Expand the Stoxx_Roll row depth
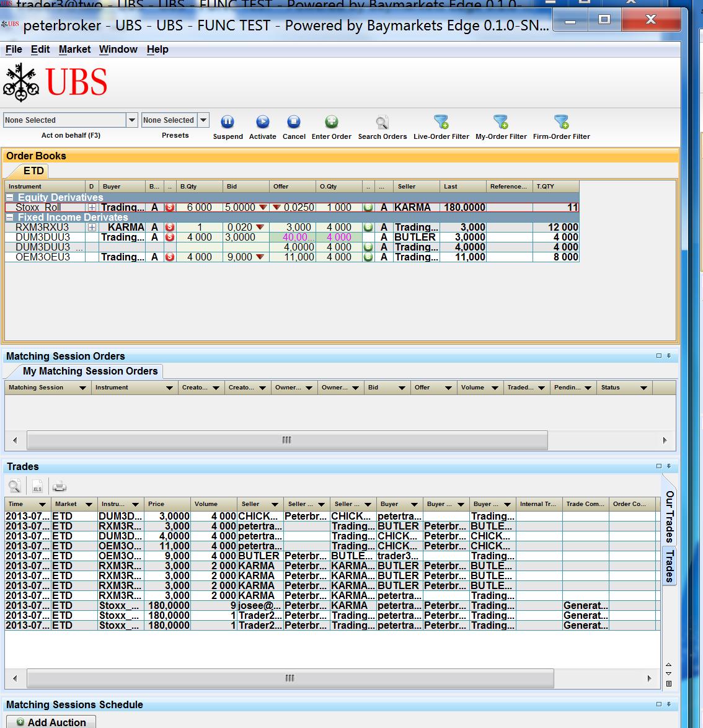 point(92,208)
